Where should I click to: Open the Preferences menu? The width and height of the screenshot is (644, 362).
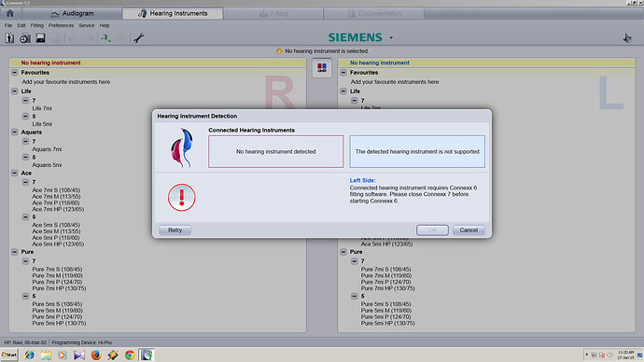61,25
